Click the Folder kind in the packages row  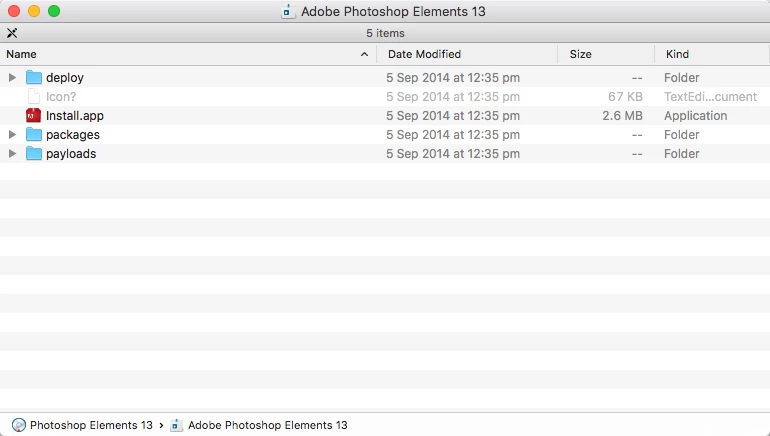pos(682,135)
